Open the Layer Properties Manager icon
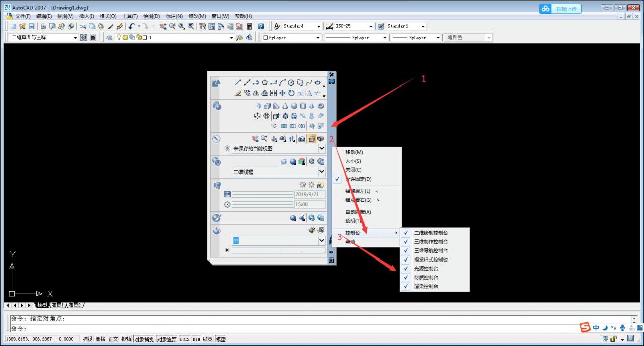 click(x=109, y=37)
